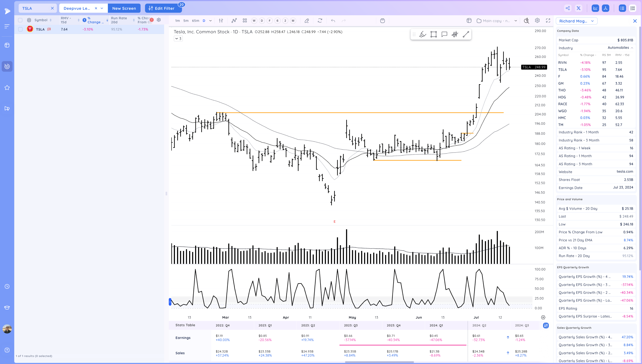Collapse the Industry Automobiles section
Screen dimensions: 642x364
coord(632,48)
